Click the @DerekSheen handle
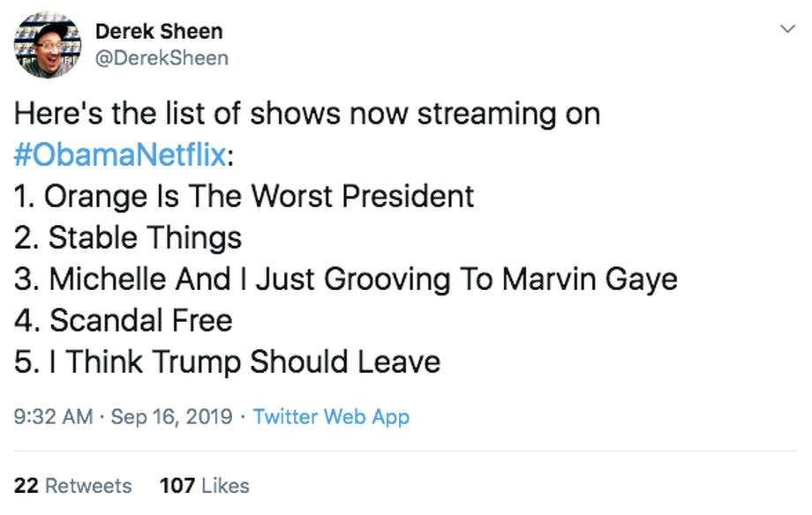Viewport: 812px width, 515px height. [x=162, y=58]
